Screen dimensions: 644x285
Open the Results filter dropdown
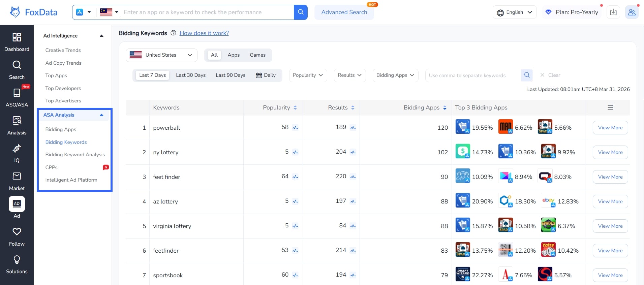[349, 75]
